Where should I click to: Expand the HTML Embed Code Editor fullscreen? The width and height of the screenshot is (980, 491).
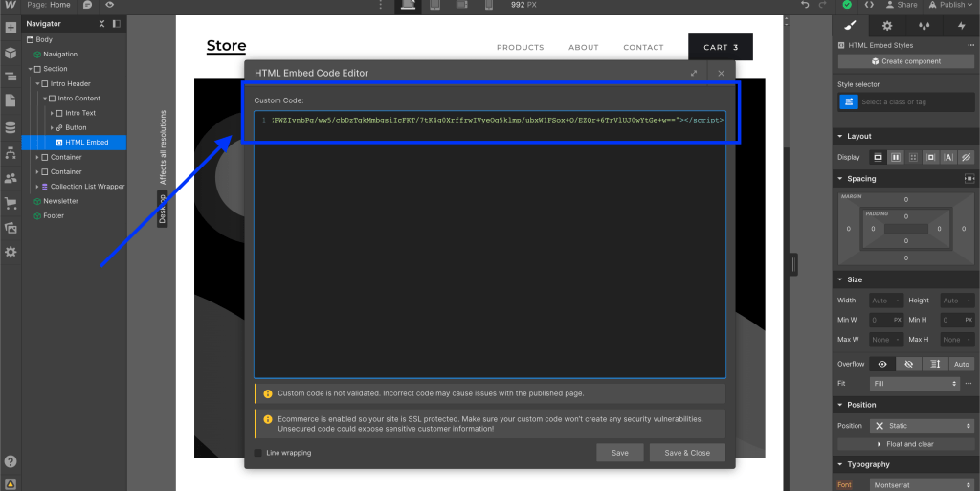(x=694, y=73)
